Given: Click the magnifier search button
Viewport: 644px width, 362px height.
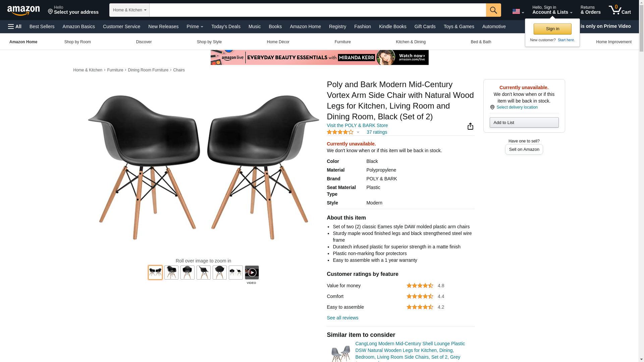Looking at the screenshot, I should click(493, 10).
